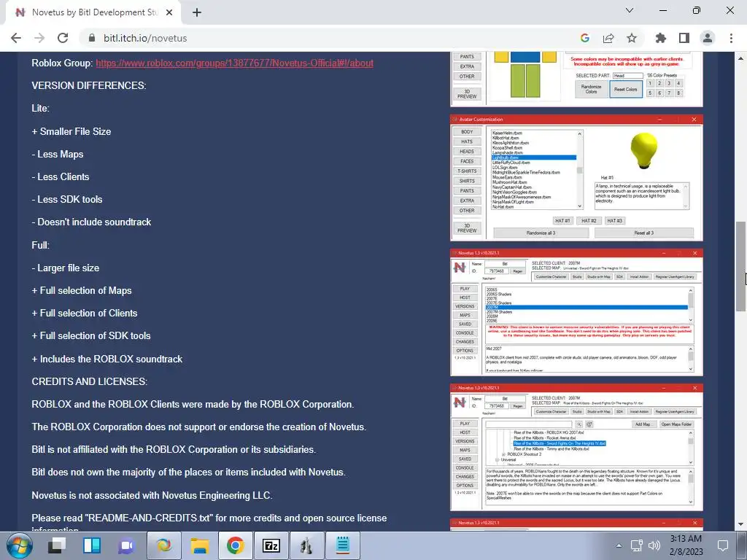Switch to Chrome on the taskbar

tap(236, 545)
